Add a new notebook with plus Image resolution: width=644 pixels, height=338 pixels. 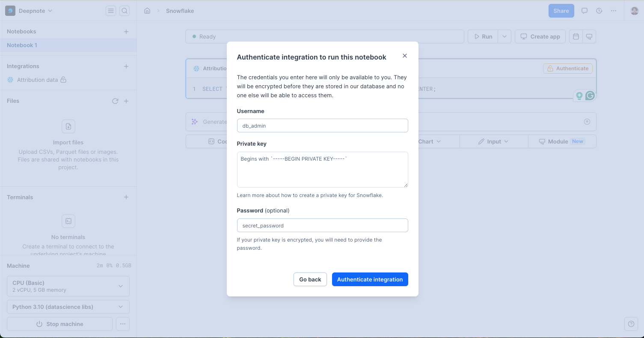[126, 32]
